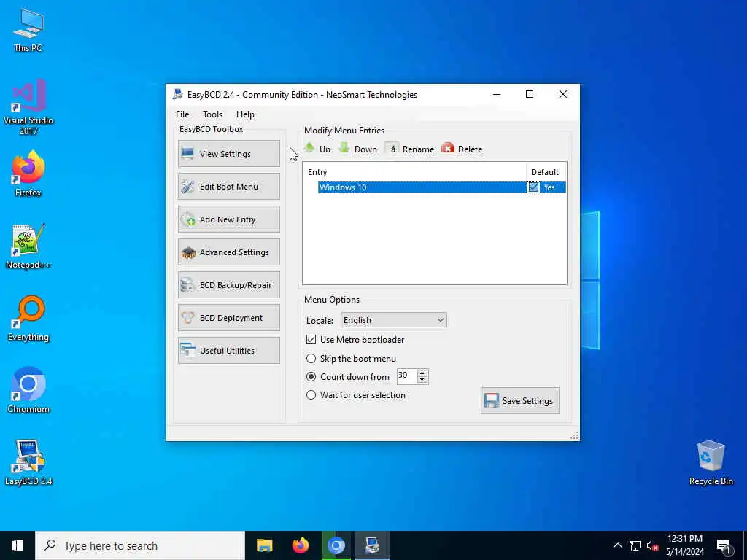Click the network status tray icon
Screen dimensions: 747x560
[x=635, y=545]
